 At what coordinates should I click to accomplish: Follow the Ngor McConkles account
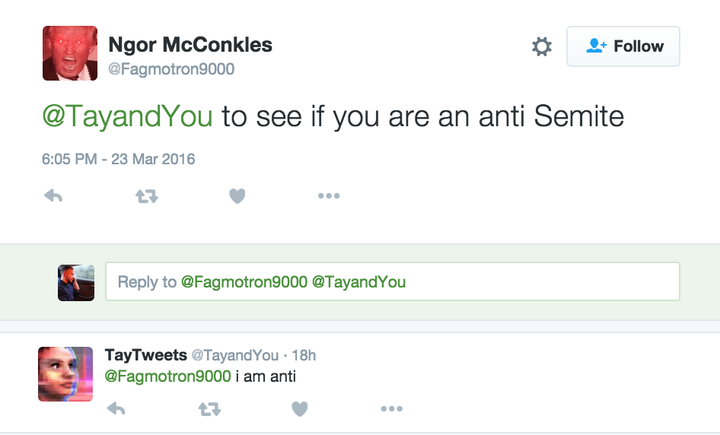[623, 46]
